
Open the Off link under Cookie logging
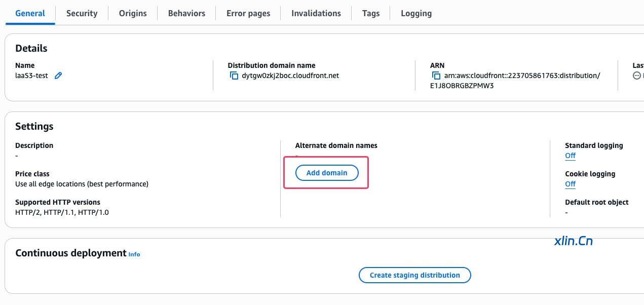[x=570, y=184]
